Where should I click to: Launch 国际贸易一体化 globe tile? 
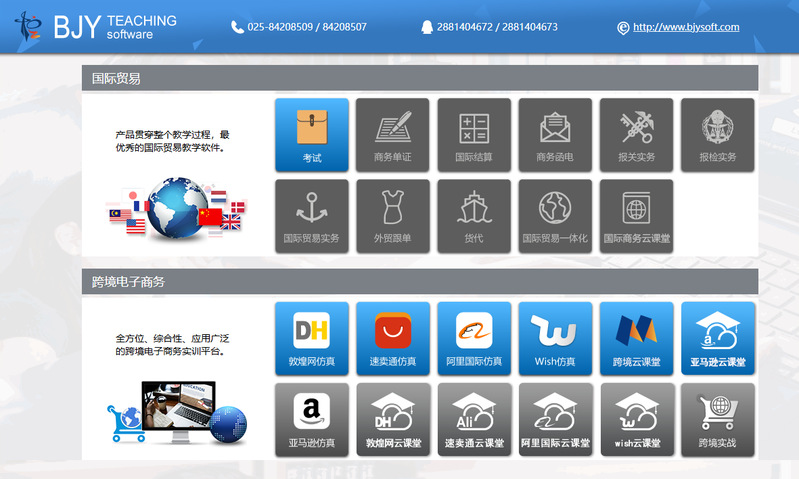[555, 215]
